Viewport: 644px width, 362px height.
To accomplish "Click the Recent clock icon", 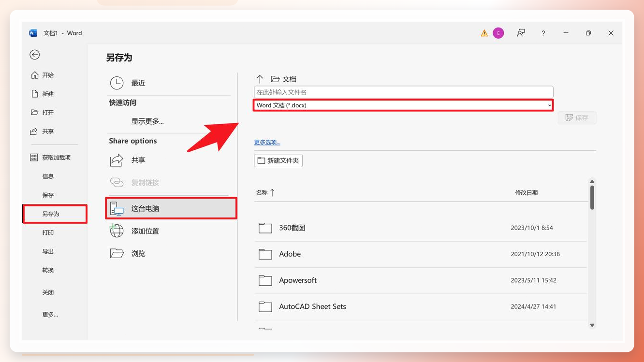I will coord(117,83).
